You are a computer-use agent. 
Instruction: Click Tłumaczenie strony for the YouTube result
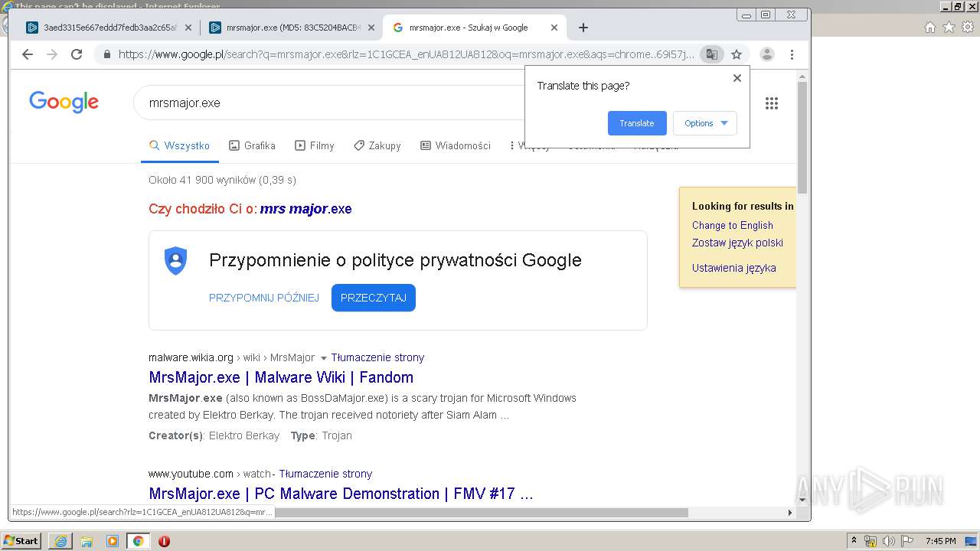click(325, 474)
